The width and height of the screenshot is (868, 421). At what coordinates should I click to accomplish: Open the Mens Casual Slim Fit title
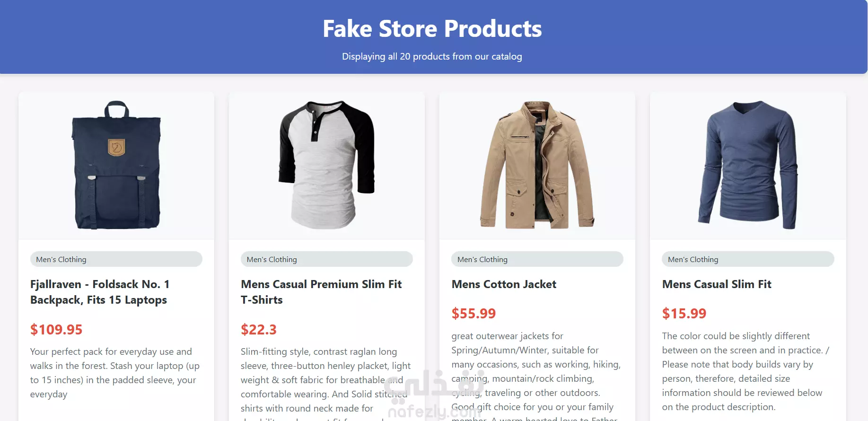[717, 284]
